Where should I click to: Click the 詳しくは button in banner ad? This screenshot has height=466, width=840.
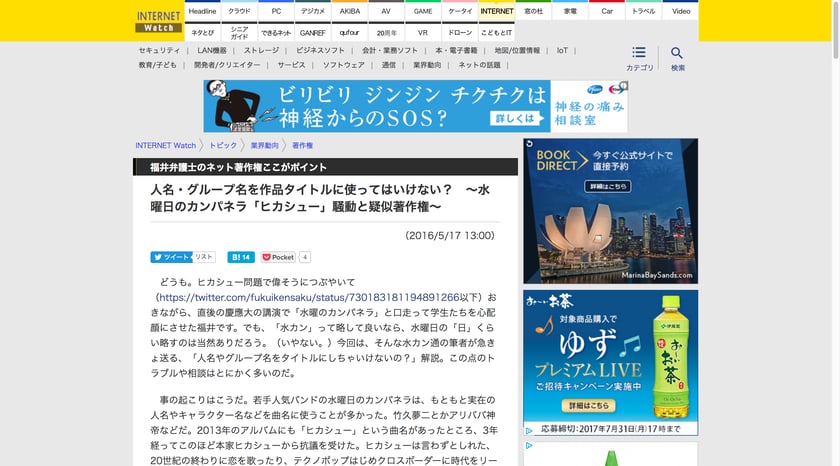pyautogui.click(x=515, y=118)
